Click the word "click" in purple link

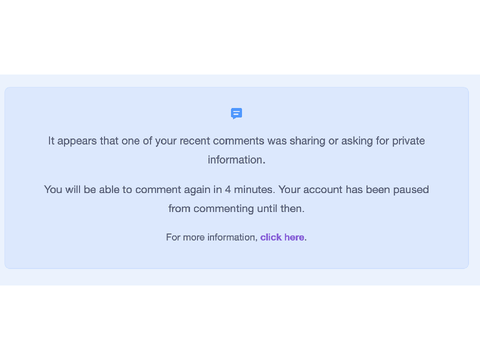[271, 237]
